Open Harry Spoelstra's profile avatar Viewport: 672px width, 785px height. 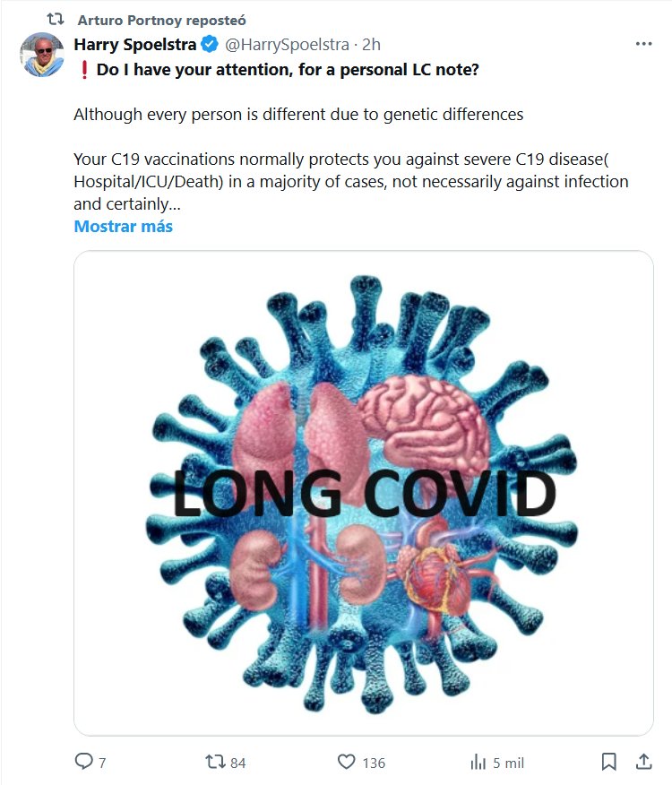point(41,55)
